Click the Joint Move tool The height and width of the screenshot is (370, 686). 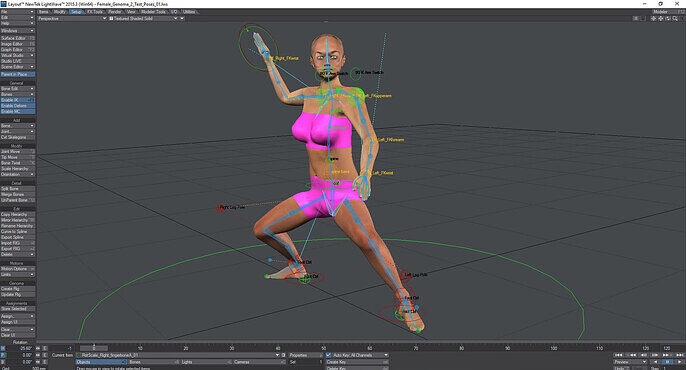coord(18,151)
